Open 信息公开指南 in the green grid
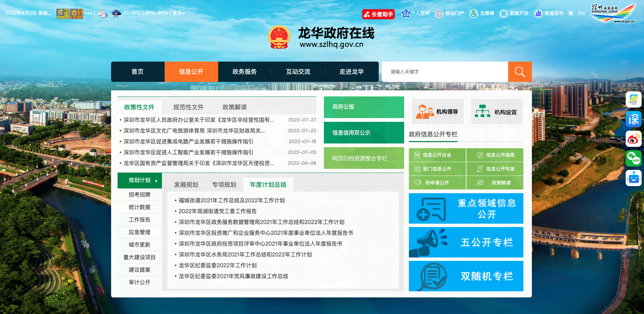 point(495,155)
